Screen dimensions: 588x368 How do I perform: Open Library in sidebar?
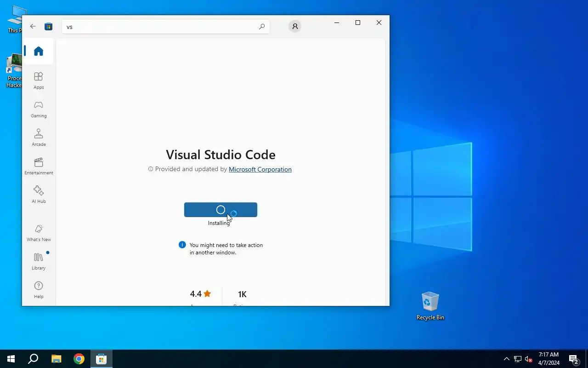click(39, 261)
